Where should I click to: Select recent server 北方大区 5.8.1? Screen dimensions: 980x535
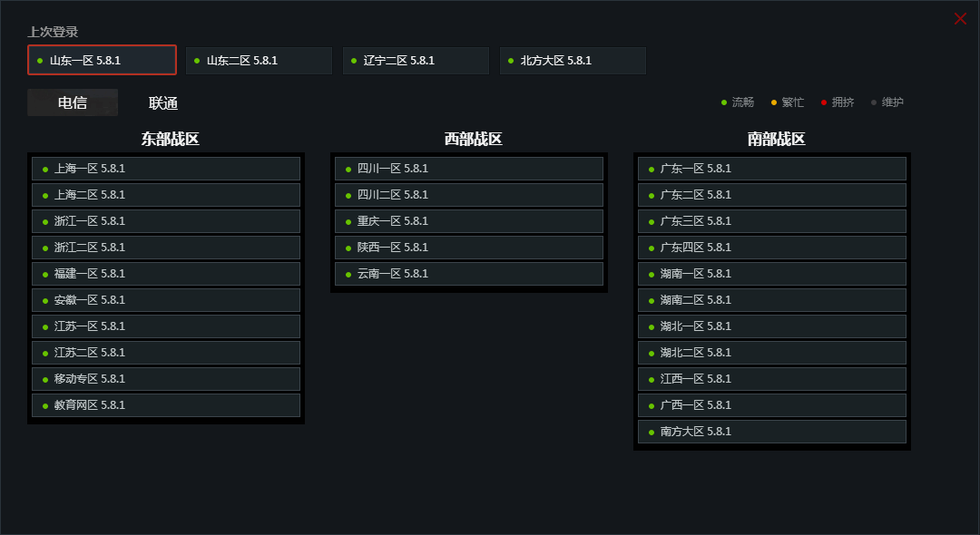573,61
